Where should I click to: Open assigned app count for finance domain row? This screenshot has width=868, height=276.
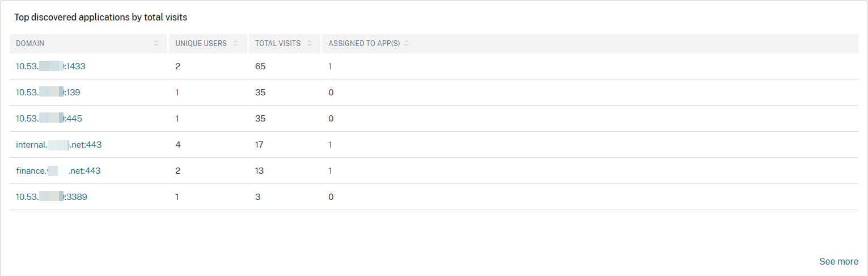coord(330,171)
